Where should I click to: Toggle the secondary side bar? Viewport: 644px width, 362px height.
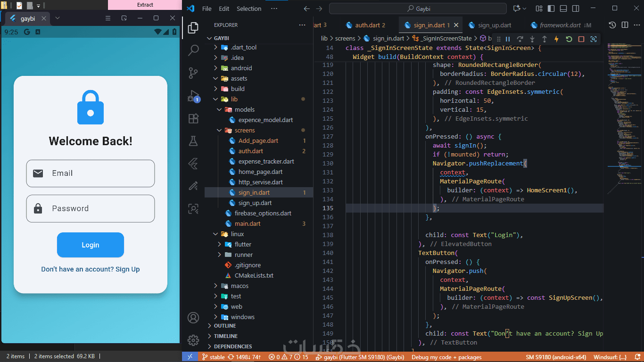pos(576,8)
